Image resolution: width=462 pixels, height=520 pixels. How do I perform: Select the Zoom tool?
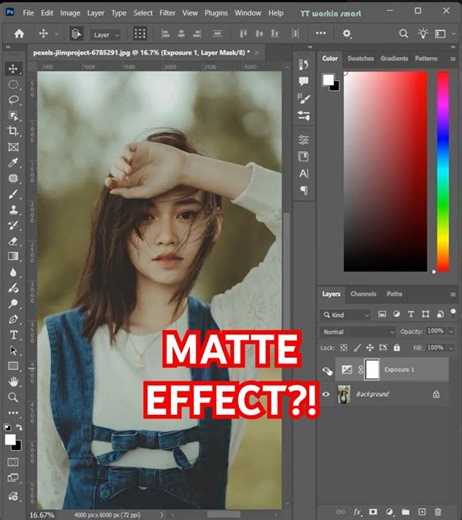pyautogui.click(x=13, y=397)
